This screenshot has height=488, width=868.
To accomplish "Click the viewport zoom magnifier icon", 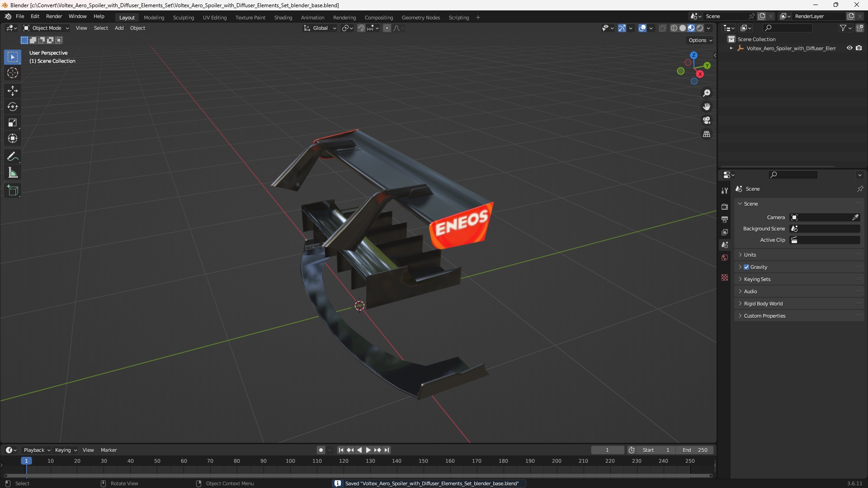I will point(707,93).
